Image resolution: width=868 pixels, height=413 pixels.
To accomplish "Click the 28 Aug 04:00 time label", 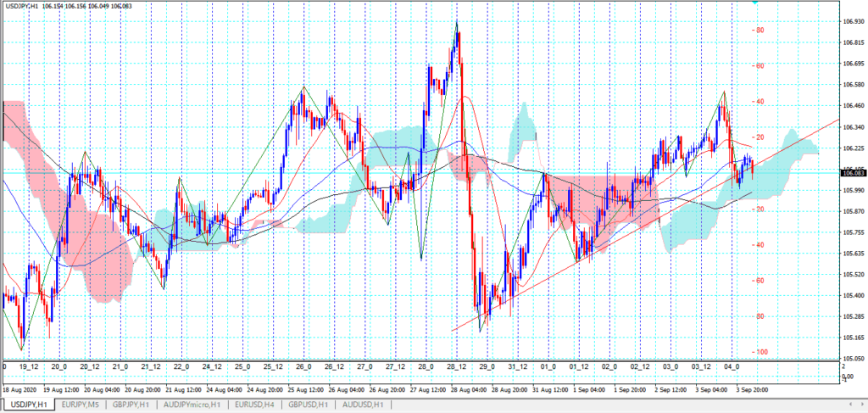I will [x=469, y=390].
